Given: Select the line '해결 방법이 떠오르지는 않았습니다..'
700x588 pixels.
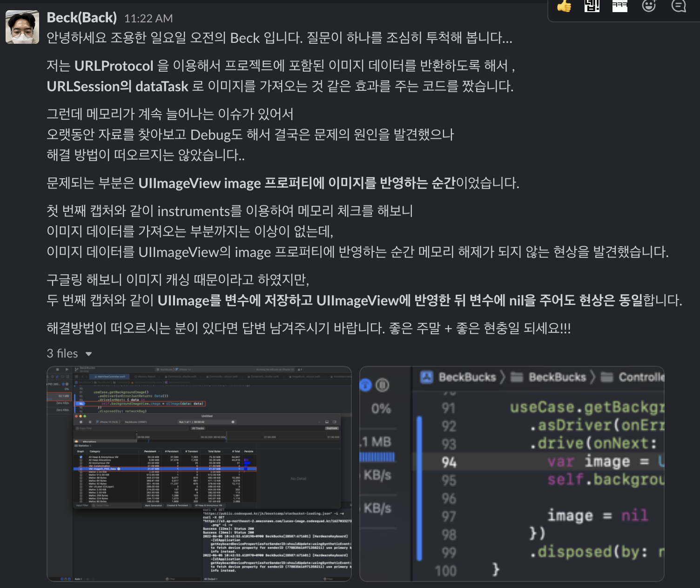Looking at the screenshot, I should point(146,155).
